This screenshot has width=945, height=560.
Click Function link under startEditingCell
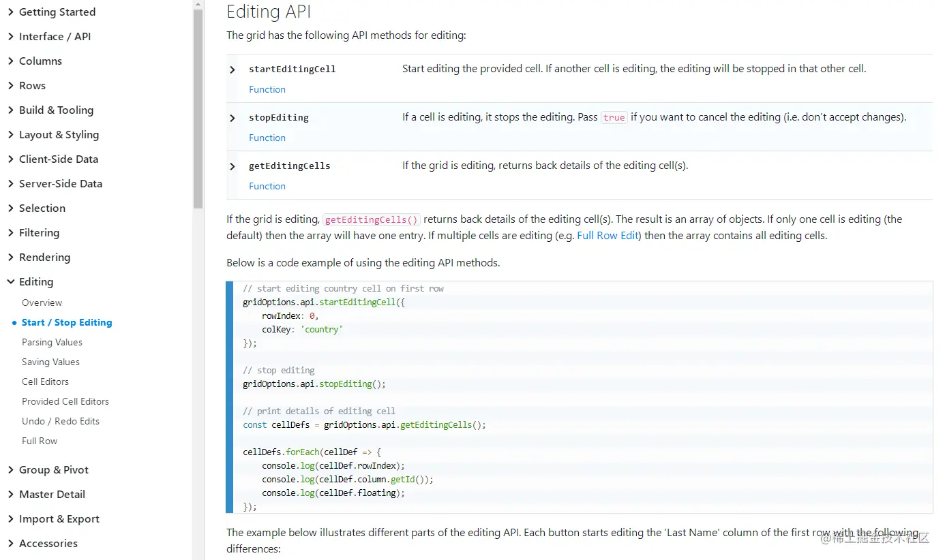(267, 89)
